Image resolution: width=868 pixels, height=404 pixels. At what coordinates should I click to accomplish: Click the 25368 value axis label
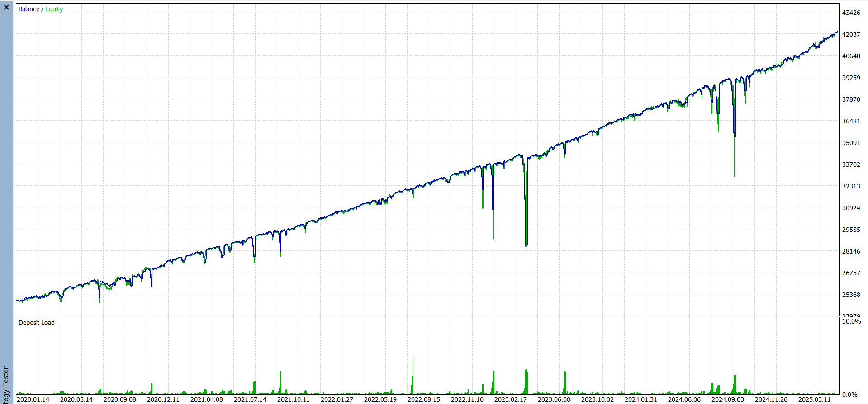click(x=851, y=295)
